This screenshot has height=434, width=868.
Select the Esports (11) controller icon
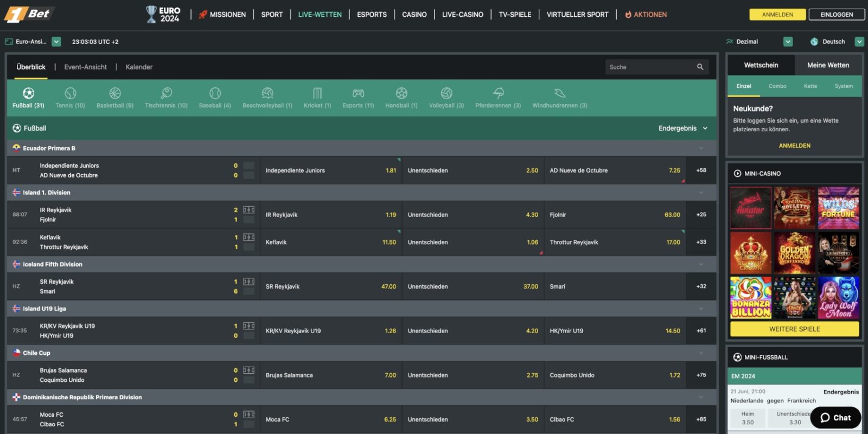tap(358, 93)
